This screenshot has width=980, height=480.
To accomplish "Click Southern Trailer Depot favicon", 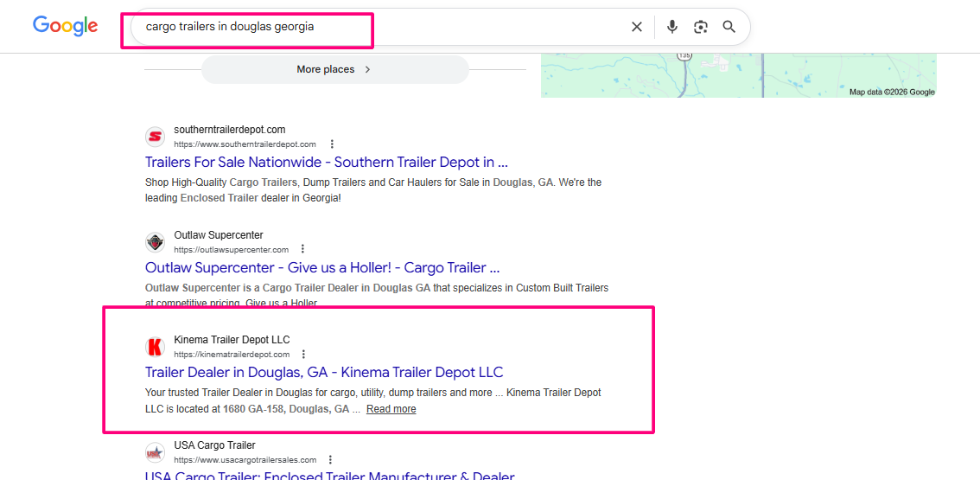I will tap(155, 137).
